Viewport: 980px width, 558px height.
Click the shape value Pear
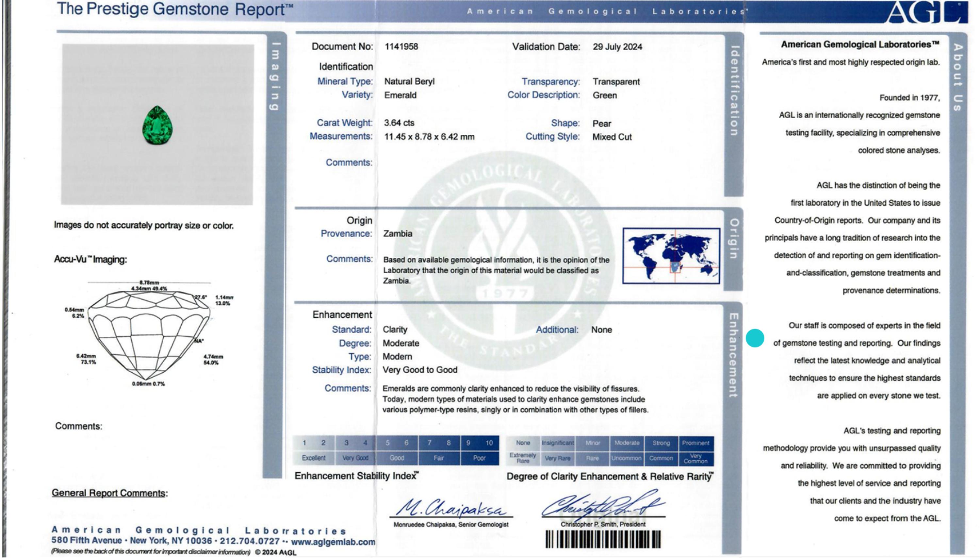coord(602,124)
